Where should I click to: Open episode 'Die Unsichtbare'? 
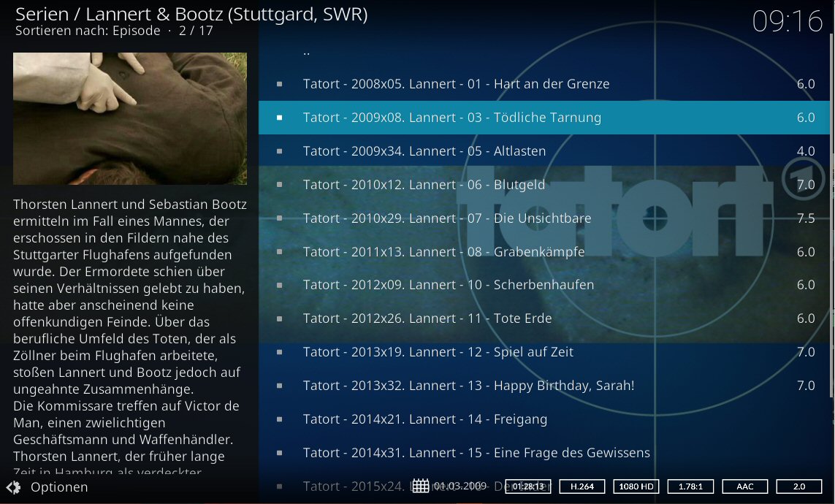(544, 218)
